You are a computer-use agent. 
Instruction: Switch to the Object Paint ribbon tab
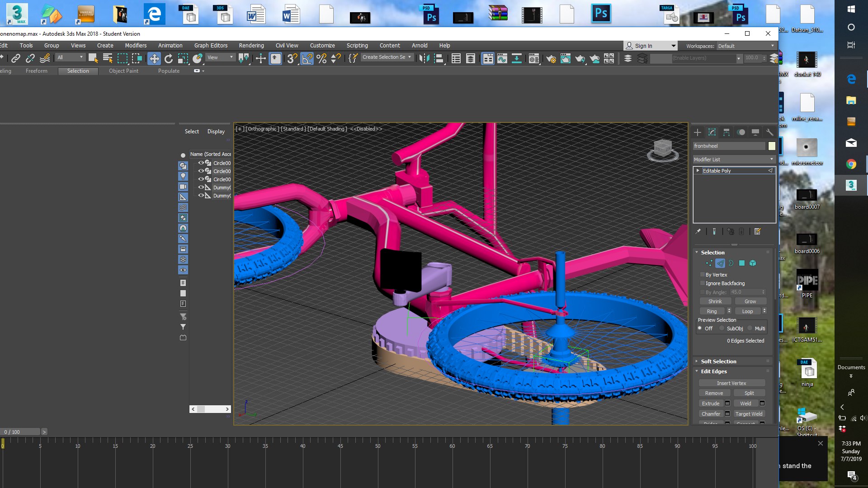[123, 71]
